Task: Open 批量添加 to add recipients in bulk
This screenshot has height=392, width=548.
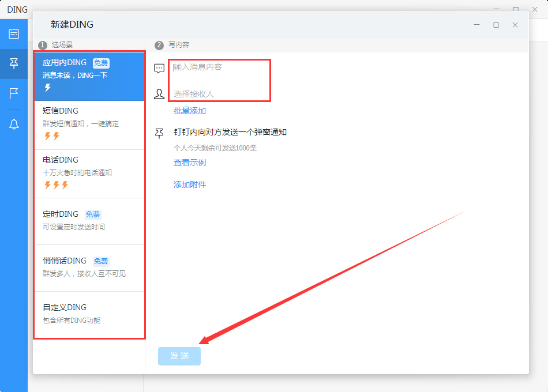Action: coord(189,110)
